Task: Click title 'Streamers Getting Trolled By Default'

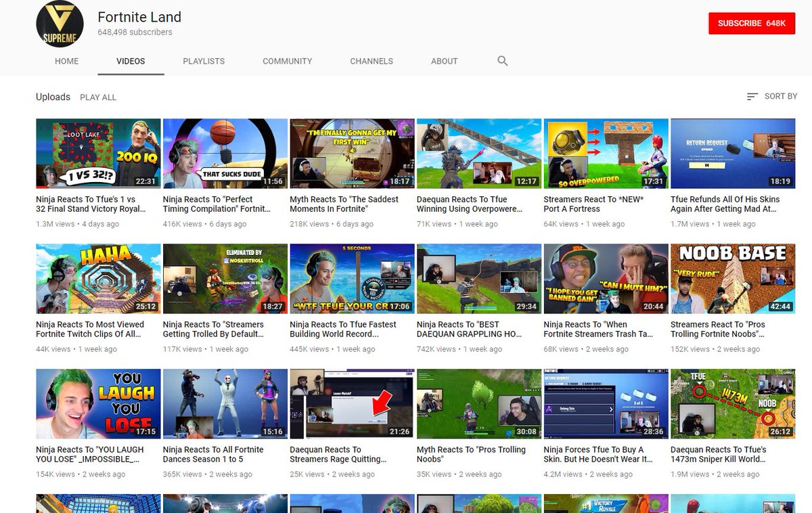Action: pos(214,330)
